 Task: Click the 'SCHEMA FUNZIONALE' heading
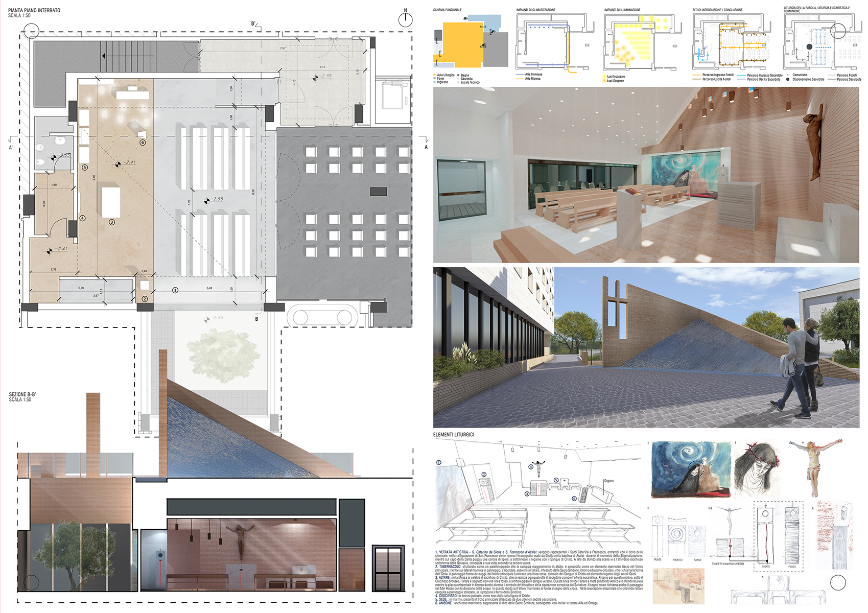[x=447, y=10]
